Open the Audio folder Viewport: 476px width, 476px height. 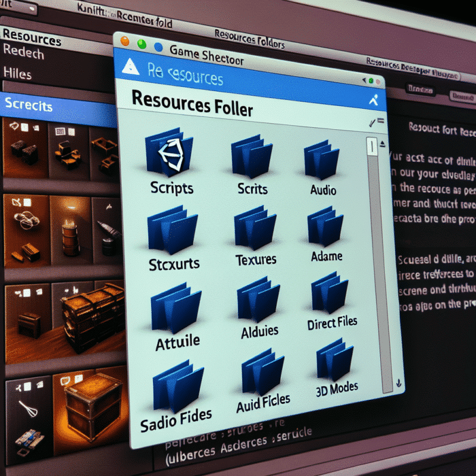(x=321, y=161)
